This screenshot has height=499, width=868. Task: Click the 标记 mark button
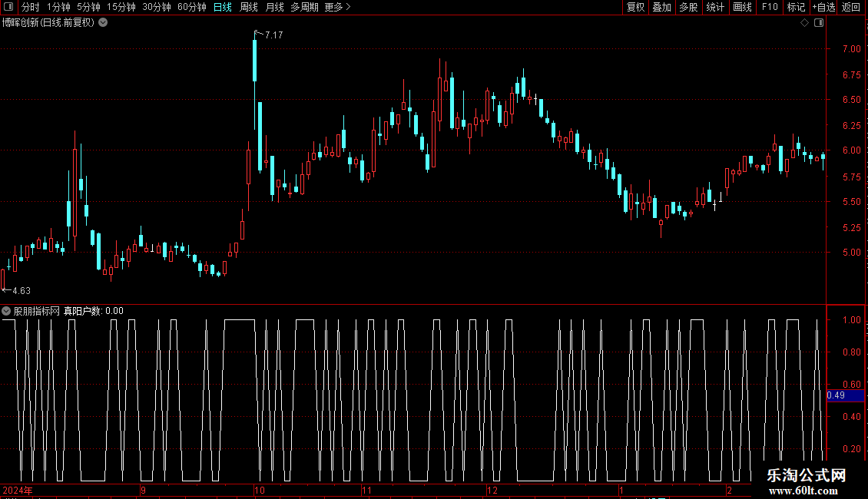[x=796, y=7]
